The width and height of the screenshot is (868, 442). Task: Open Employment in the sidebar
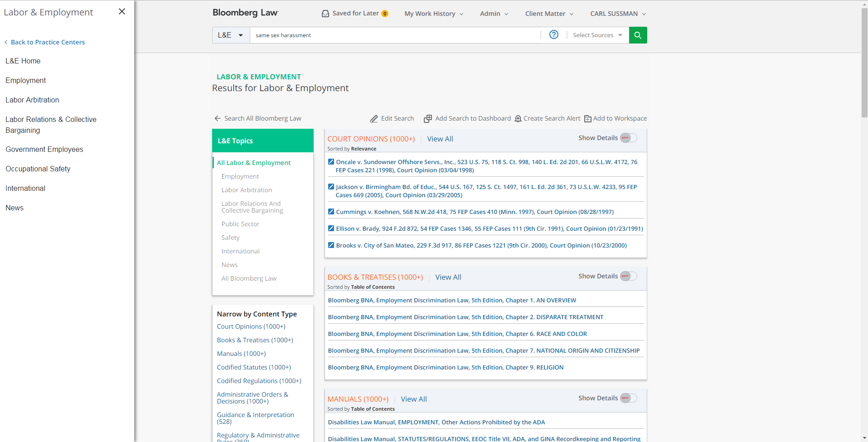(x=26, y=80)
